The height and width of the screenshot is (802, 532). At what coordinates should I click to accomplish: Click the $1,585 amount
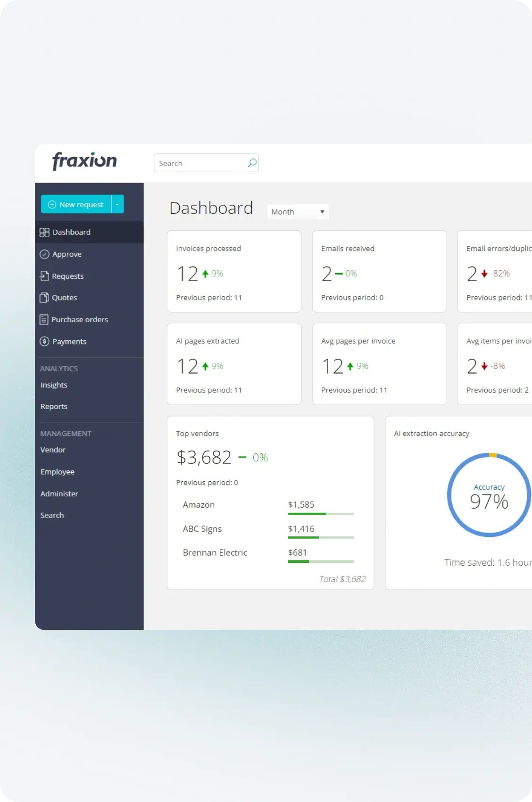coord(301,505)
